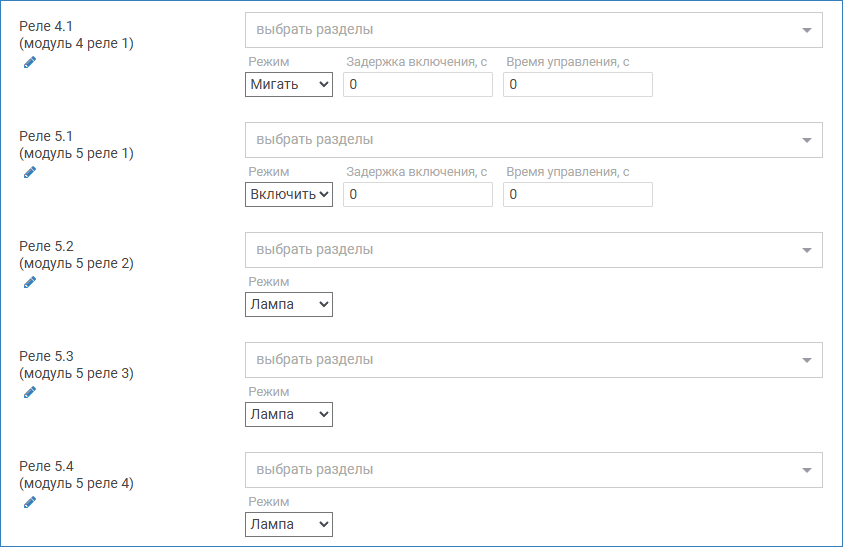Click the '(модуль 5 реле 1)' text
Viewport: 843px width, 547px height.
76,153
